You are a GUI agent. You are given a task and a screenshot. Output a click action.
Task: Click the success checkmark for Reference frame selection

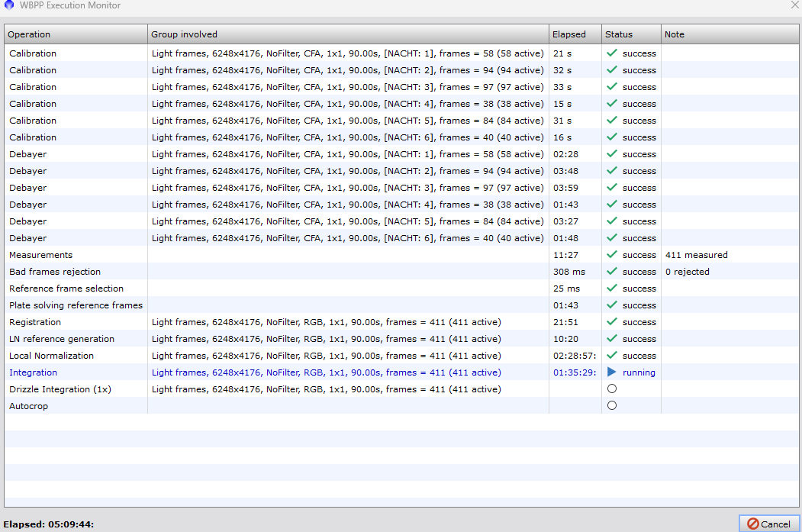612,288
